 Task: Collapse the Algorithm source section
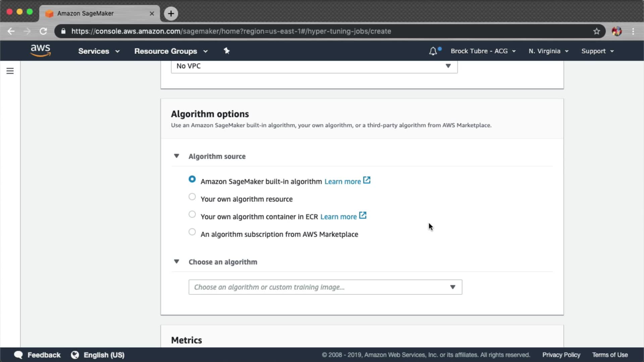[x=176, y=156]
